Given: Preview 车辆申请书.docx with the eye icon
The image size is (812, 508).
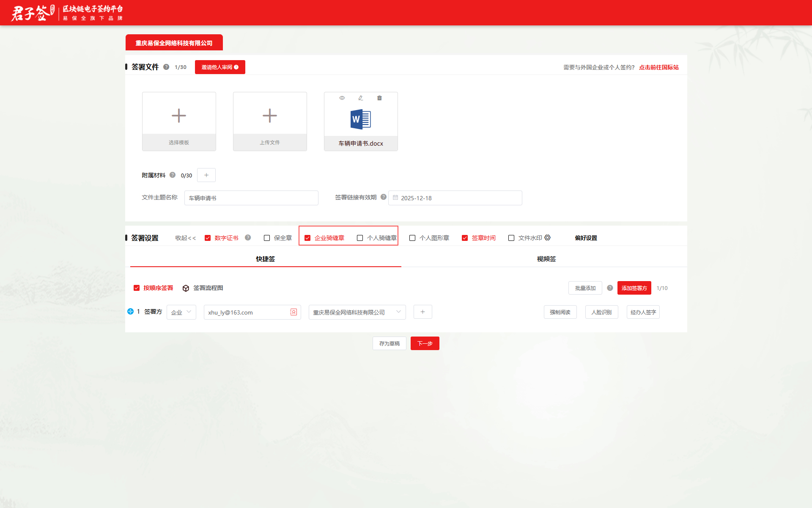Looking at the screenshot, I should [342, 98].
